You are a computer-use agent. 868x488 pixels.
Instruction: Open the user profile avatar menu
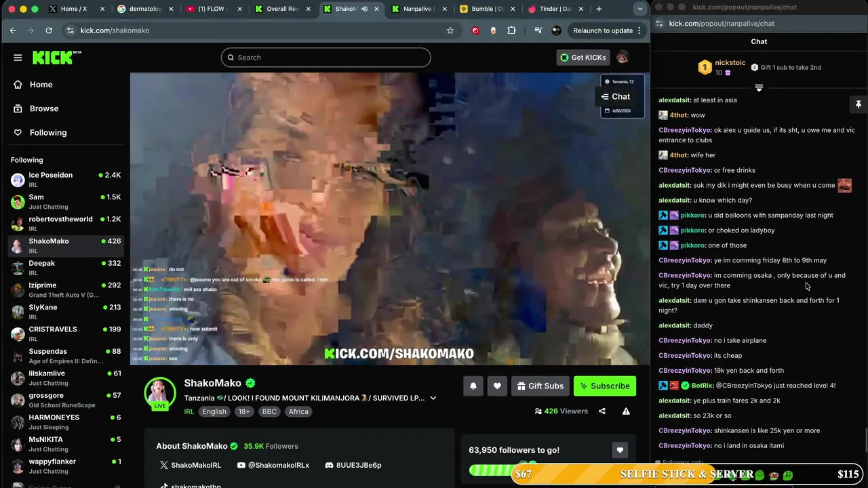click(x=623, y=58)
